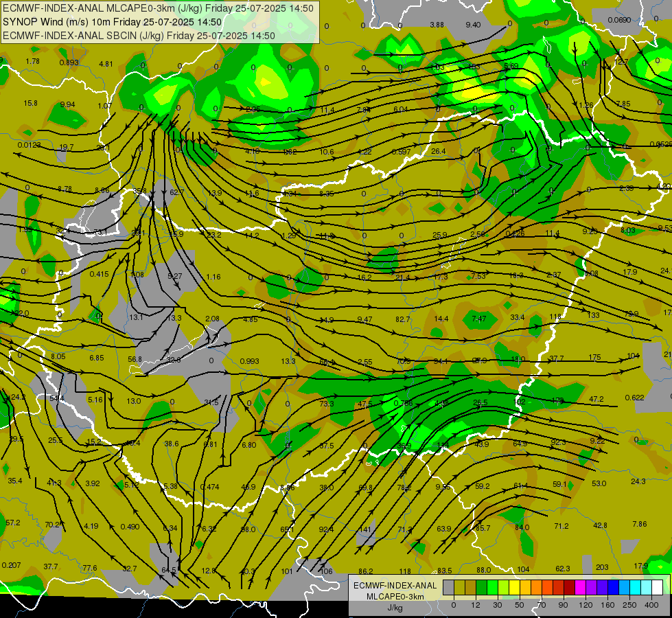
Task: Click the SYNOP Wind 10m title line
Action: click(x=112, y=22)
